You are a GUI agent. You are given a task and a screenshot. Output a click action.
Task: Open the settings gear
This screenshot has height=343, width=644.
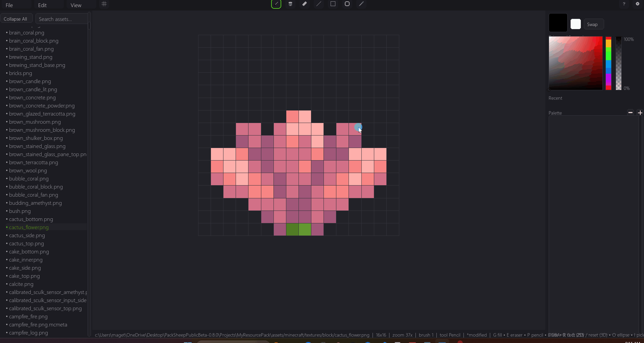point(638,4)
